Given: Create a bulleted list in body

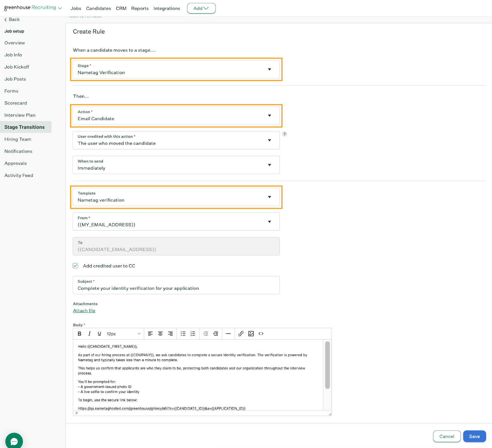Looking at the screenshot, I should [x=183, y=334].
